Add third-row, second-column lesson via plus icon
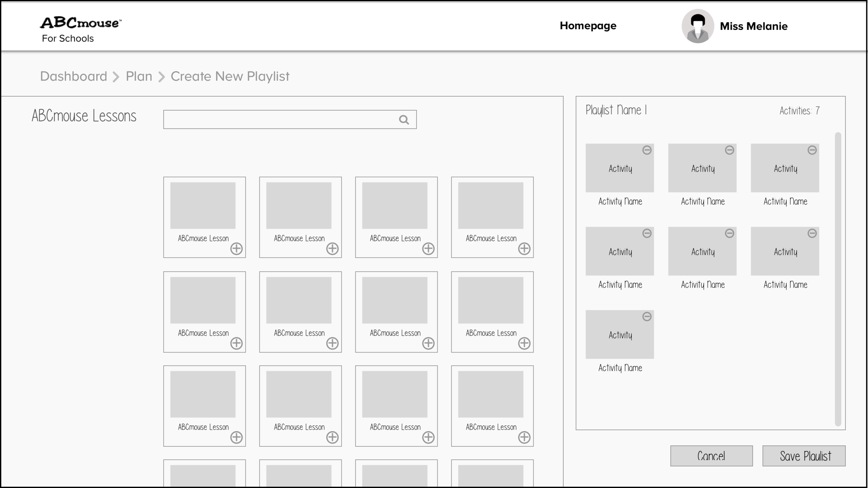The width and height of the screenshot is (868, 488). 332,437
